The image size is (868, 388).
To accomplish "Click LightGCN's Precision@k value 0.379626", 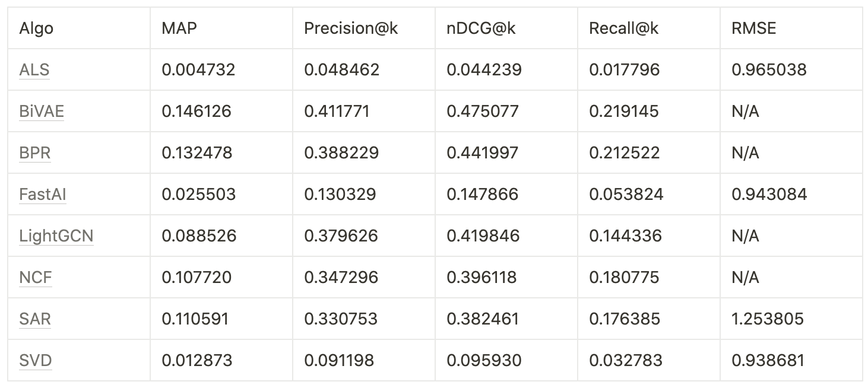I will point(341,236).
